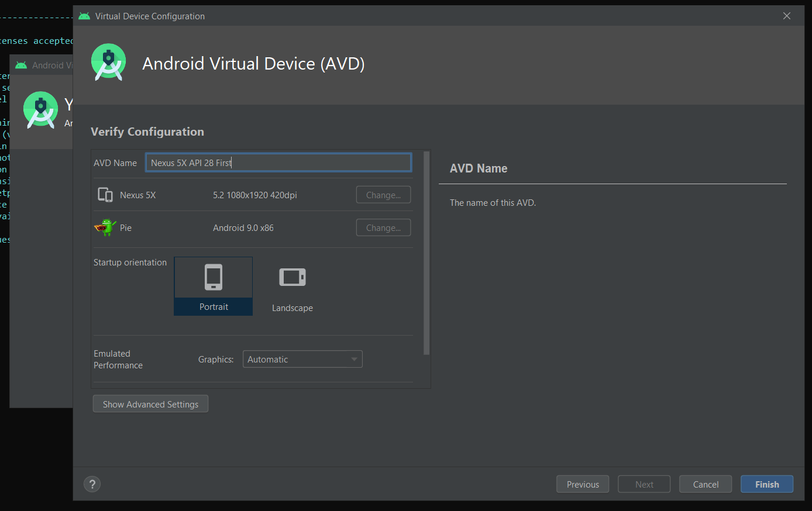This screenshot has width=812, height=511.
Task: Click the 'Verify Configuration' heading
Action: pos(147,132)
